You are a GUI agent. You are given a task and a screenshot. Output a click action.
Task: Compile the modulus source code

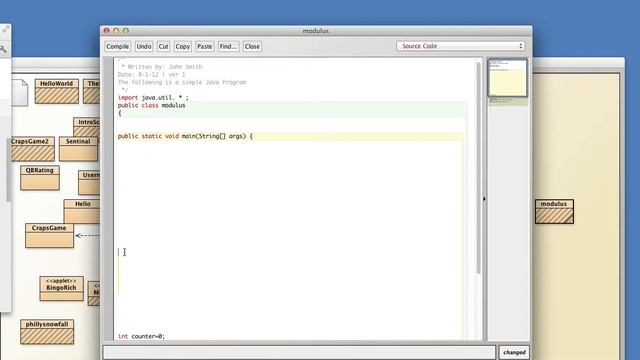point(118,47)
